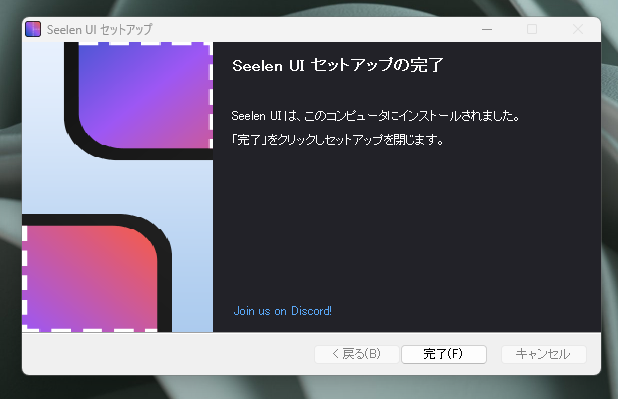Close the Seelen UI setup window
Screen dimensions: 618x399
point(578,30)
